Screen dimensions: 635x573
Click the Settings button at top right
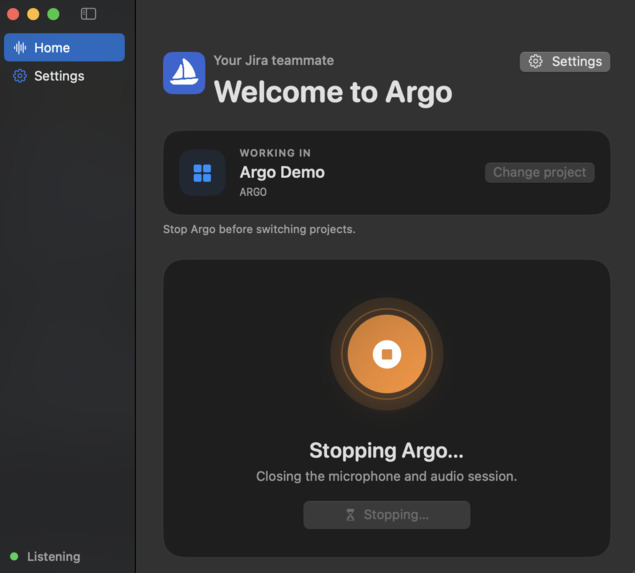(565, 62)
